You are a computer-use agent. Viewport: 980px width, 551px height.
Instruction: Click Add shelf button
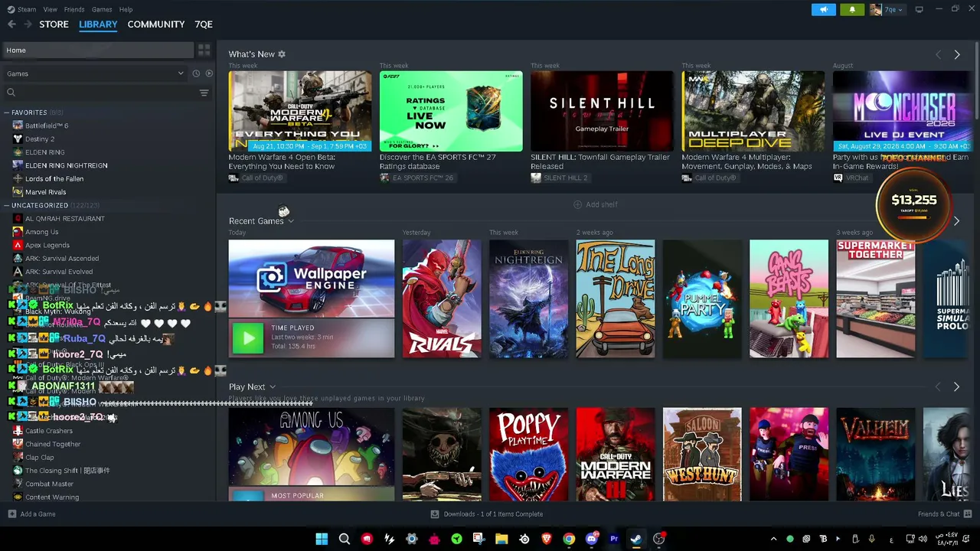[x=596, y=205]
